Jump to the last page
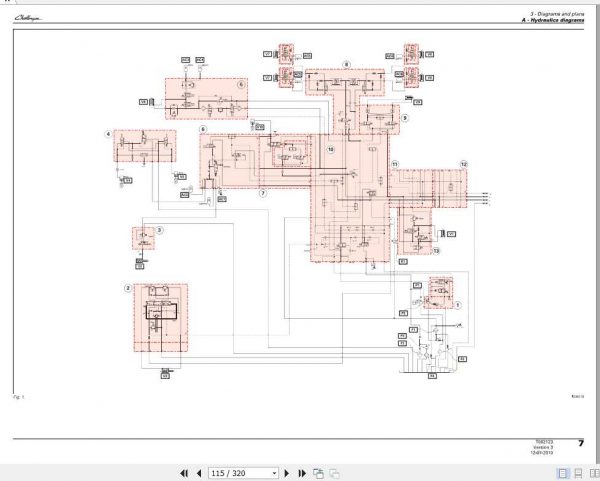The height and width of the screenshot is (481, 600). (302, 473)
